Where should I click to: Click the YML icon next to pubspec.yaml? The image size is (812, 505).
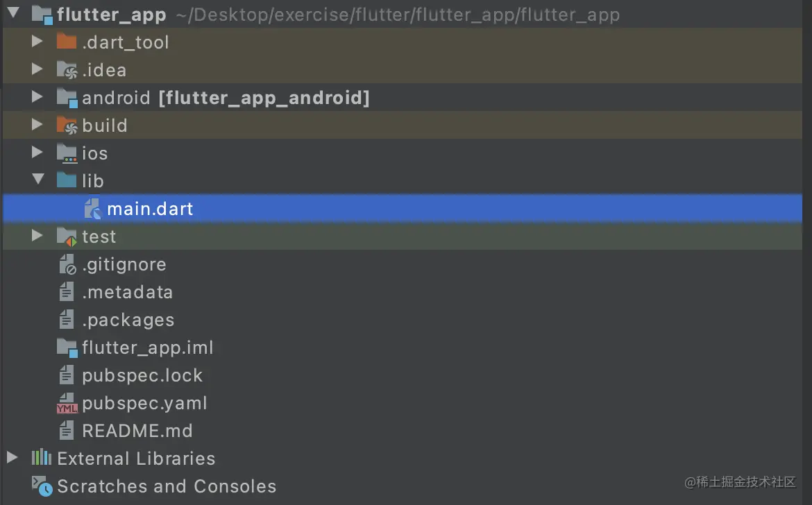click(67, 404)
